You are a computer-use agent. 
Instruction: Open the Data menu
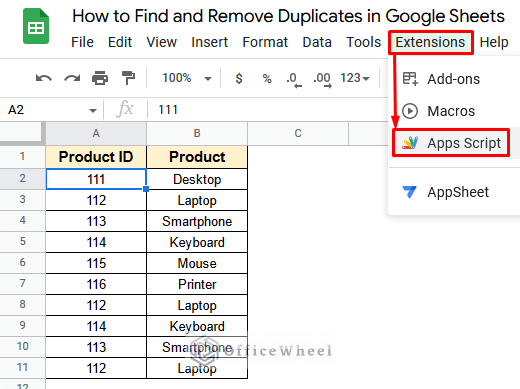point(317,42)
